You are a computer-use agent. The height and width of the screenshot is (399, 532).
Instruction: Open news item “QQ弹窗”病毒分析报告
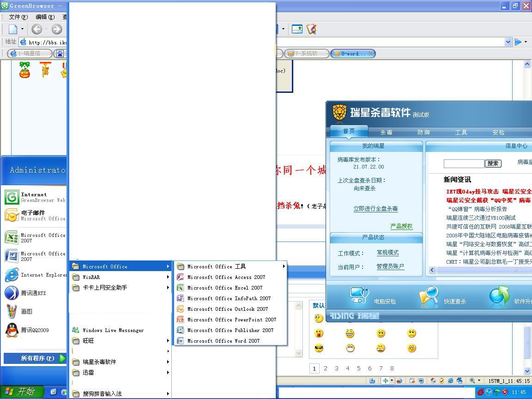tap(478, 209)
